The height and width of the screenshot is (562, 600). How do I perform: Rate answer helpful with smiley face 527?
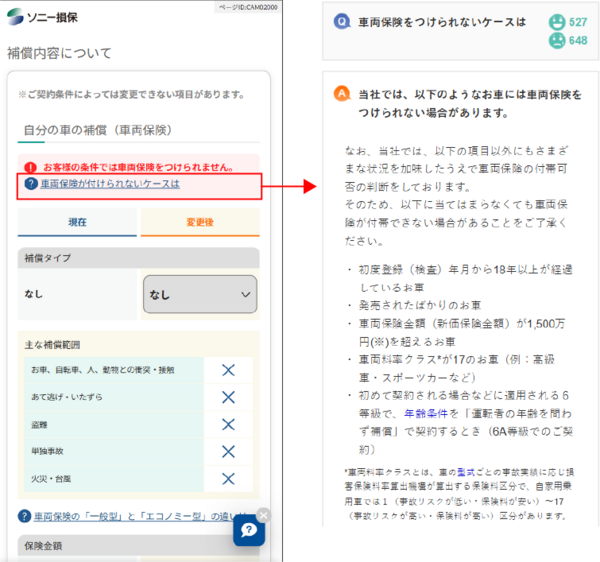click(x=557, y=22)
